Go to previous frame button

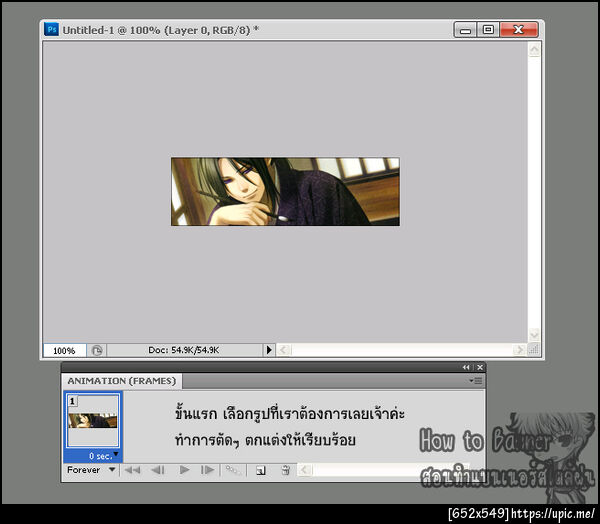[x=158, y=470]
